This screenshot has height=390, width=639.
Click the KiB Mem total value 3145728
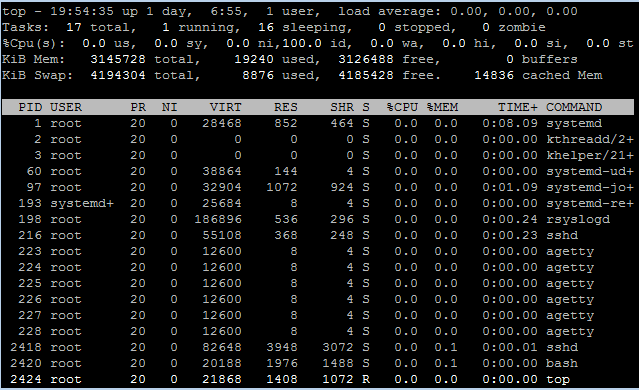[x=118, y=59]
